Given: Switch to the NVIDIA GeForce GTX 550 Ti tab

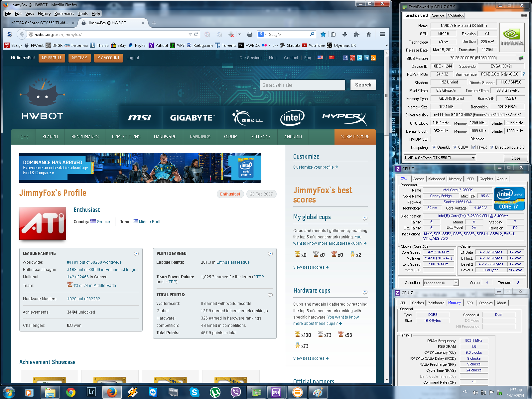Looking at the screenshot, I should click(40, 23).
